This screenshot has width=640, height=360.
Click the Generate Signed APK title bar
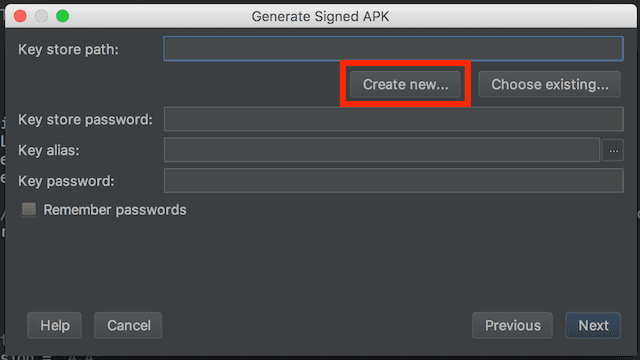(x=320, y=16)
